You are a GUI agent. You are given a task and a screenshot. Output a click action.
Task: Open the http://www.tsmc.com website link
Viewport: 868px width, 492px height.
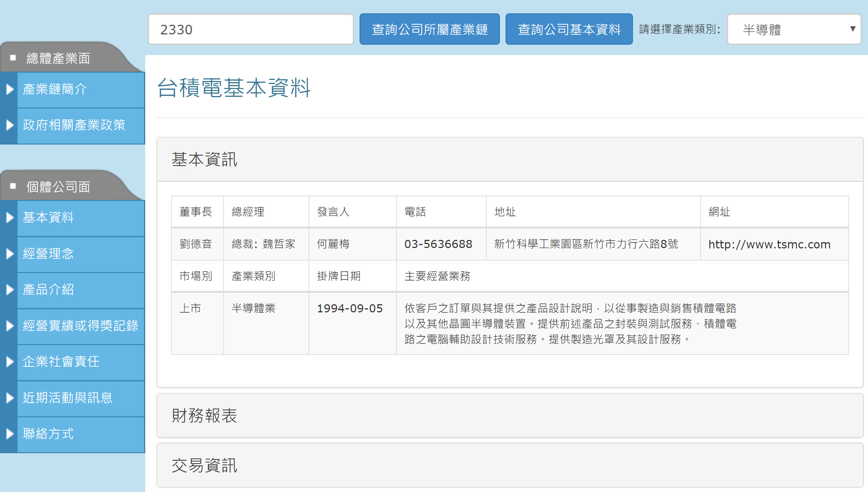pyautogui.click(x=769, y=244)
